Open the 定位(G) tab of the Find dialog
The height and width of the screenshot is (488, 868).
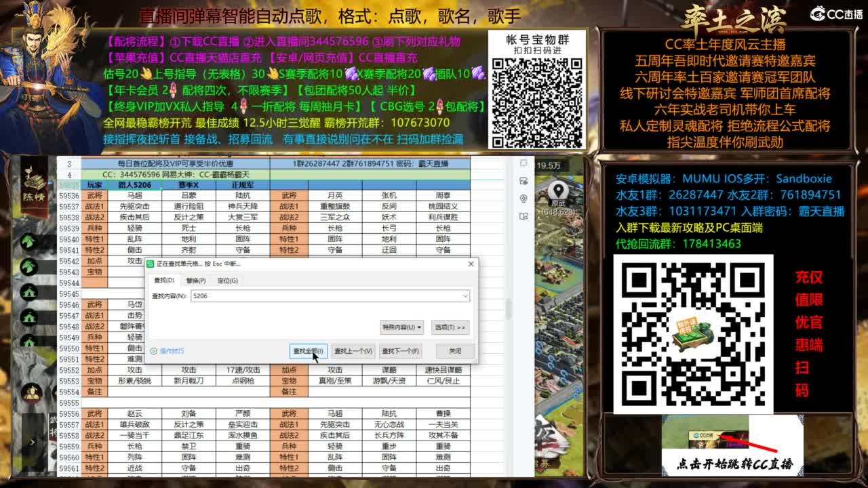226,281
